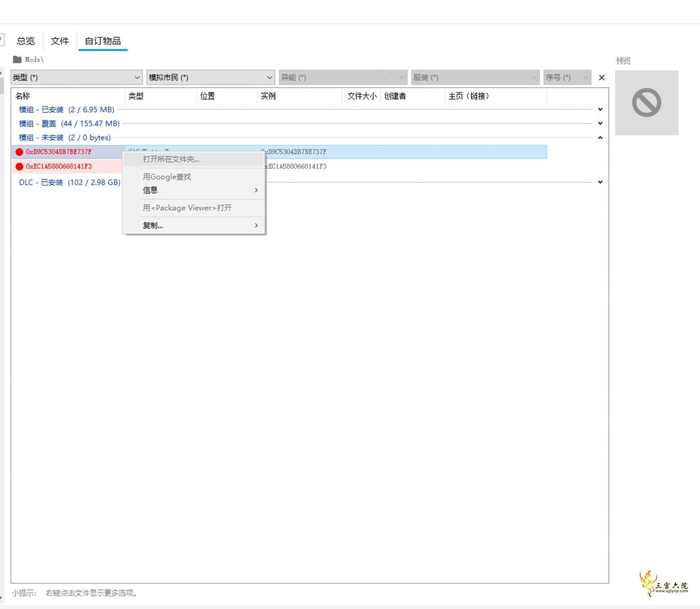Click the red status dot of 0xEC1A5880668141F3
The width and height of the screenshot is (700, 609).
(19, 167)
